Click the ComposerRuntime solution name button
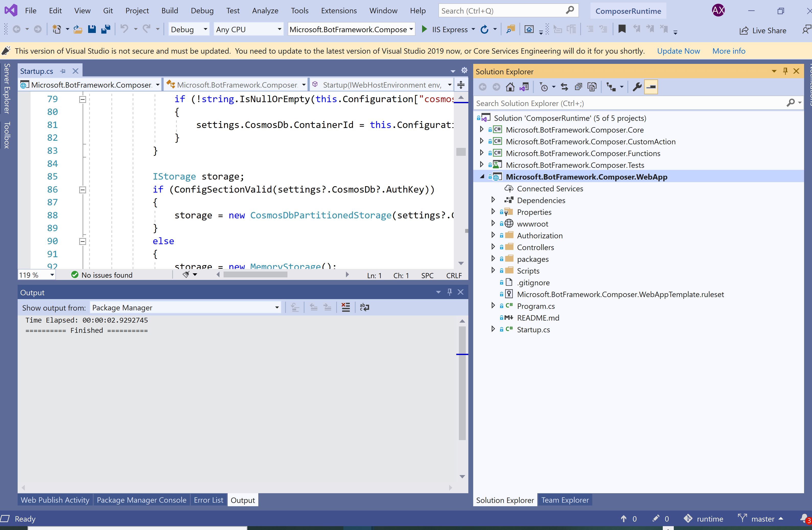Image resolution: width=812 pixels, height=530 pixels. click(628, 11)
